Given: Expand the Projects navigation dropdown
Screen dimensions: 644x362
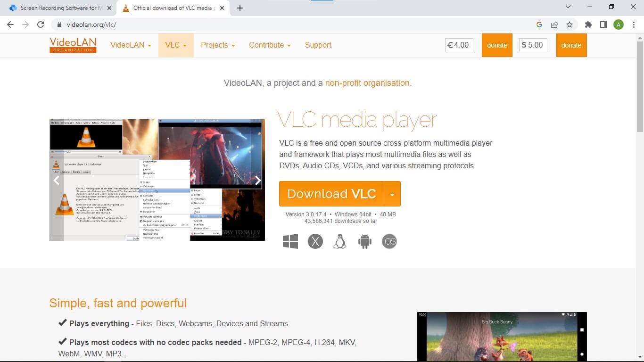Looking at the screenshot, I should (218, 45).
